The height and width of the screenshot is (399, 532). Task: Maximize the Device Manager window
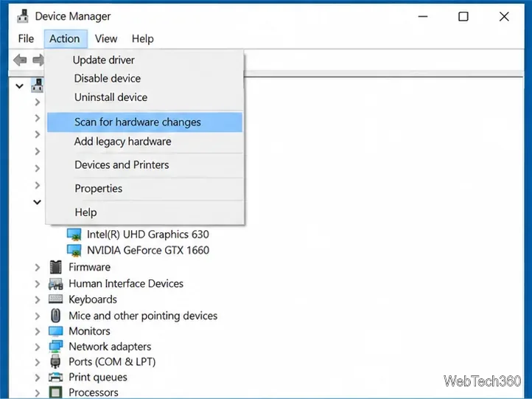point(463,16)
